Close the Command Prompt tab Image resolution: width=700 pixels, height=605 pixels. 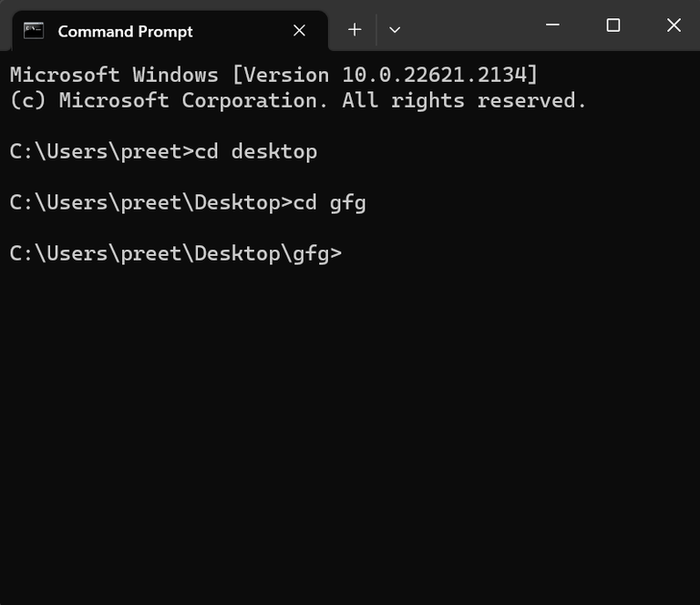(299, 30)
